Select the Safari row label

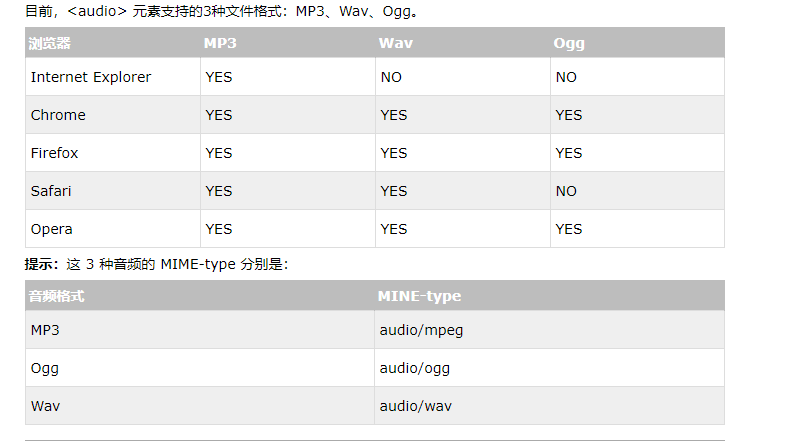pyautogui.click(x=51, y=191)
